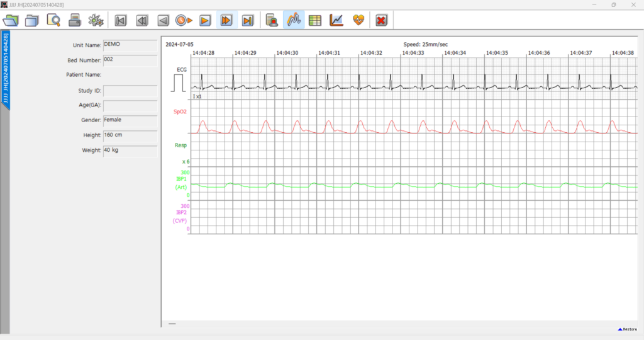Step one page forward
The height and width of the screenshot is (340, 644).
point(205,20)
